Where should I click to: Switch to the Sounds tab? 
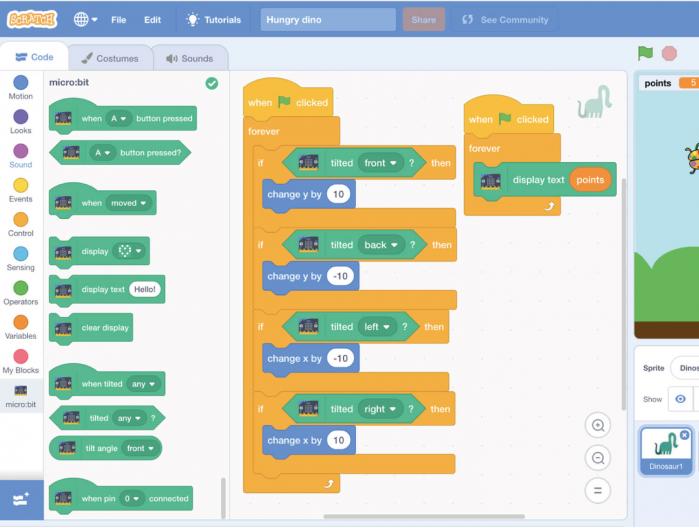tap(190, 58)
